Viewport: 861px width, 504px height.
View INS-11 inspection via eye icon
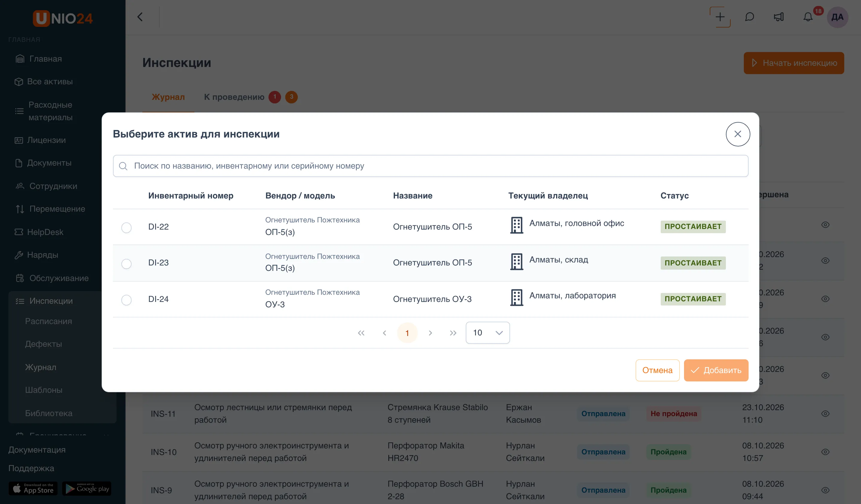tap(825, 413)
